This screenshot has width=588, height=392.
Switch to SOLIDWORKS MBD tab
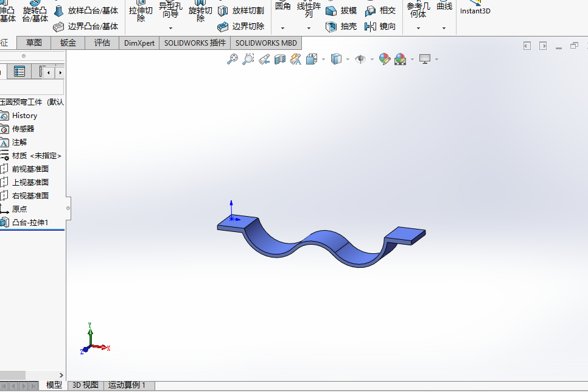[x=266, y=43]
